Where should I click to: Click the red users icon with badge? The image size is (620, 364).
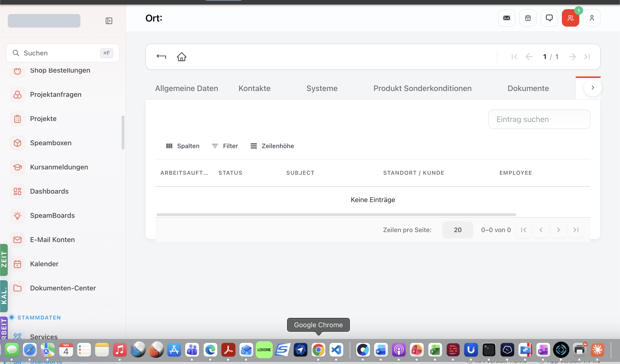click(570, 18)
